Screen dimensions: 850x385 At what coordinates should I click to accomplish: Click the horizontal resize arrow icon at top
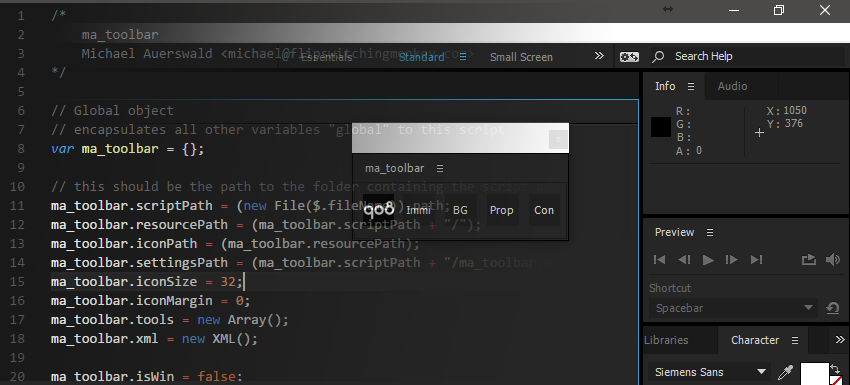[668, 9]
